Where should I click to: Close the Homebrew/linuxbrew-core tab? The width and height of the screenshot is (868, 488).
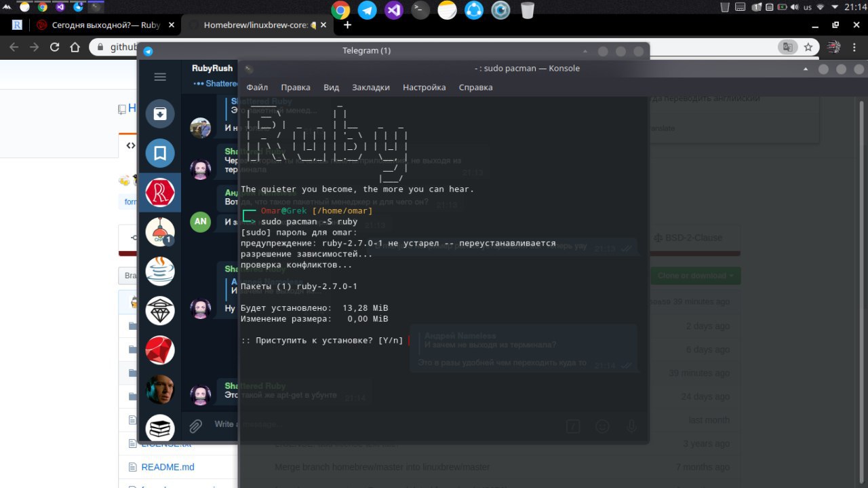[323, 25]
